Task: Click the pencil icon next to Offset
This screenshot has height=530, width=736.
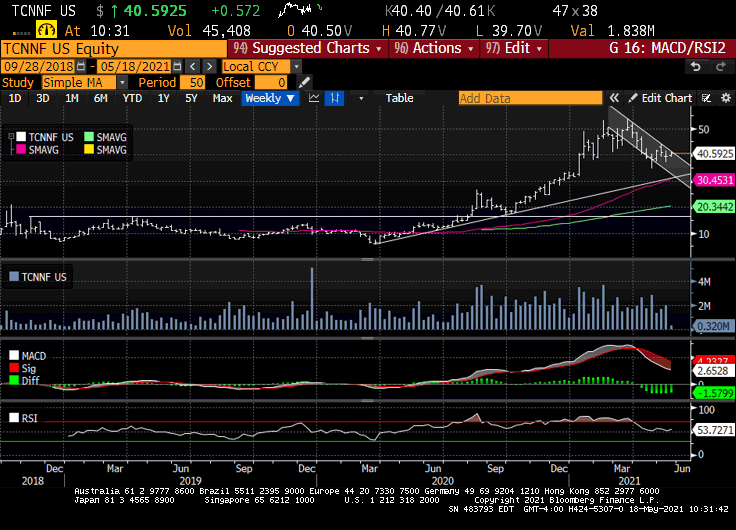Action: (x=304, y=83)
